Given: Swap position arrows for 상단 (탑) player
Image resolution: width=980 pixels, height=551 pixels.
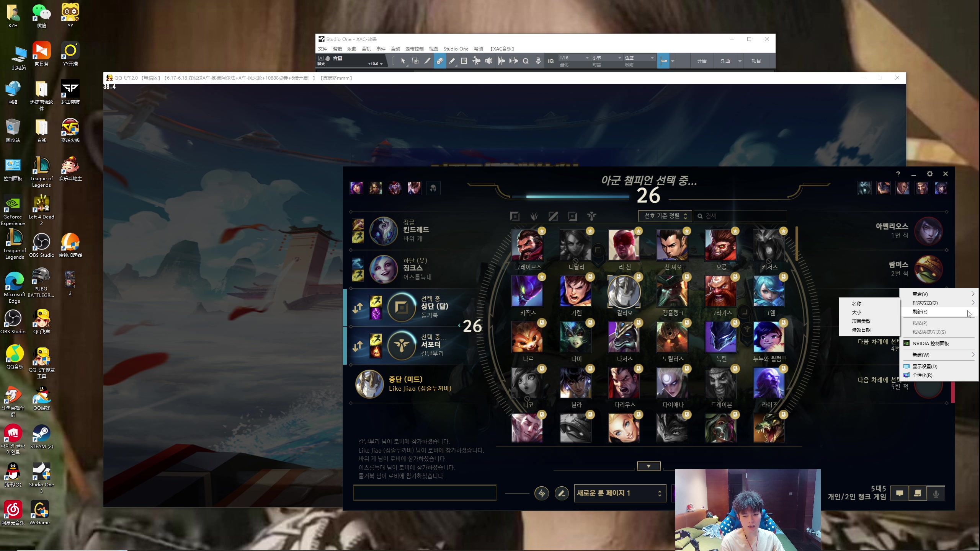Looking at the screenshot, I should (x=358, y=308).
